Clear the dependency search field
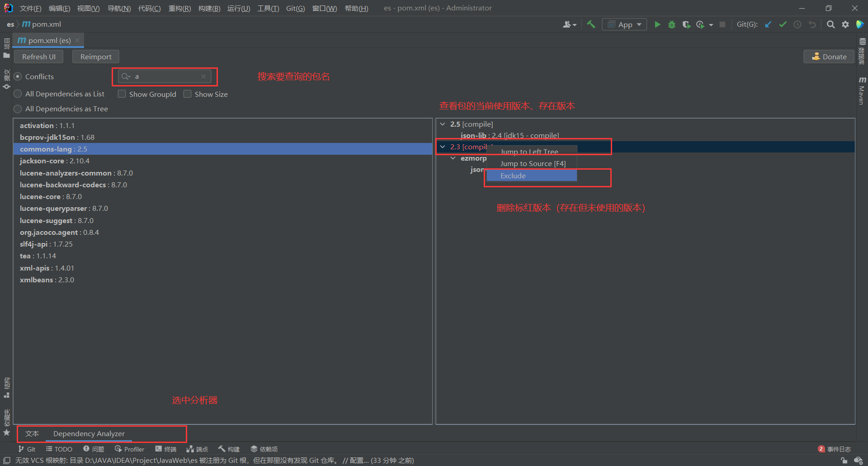868x466 pixels. [x=203, y=76]
